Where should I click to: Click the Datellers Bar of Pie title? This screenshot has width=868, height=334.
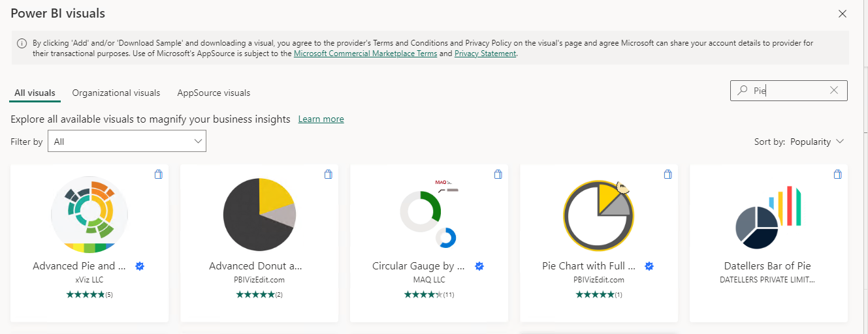pyautogui.click(x=767, y=266)
